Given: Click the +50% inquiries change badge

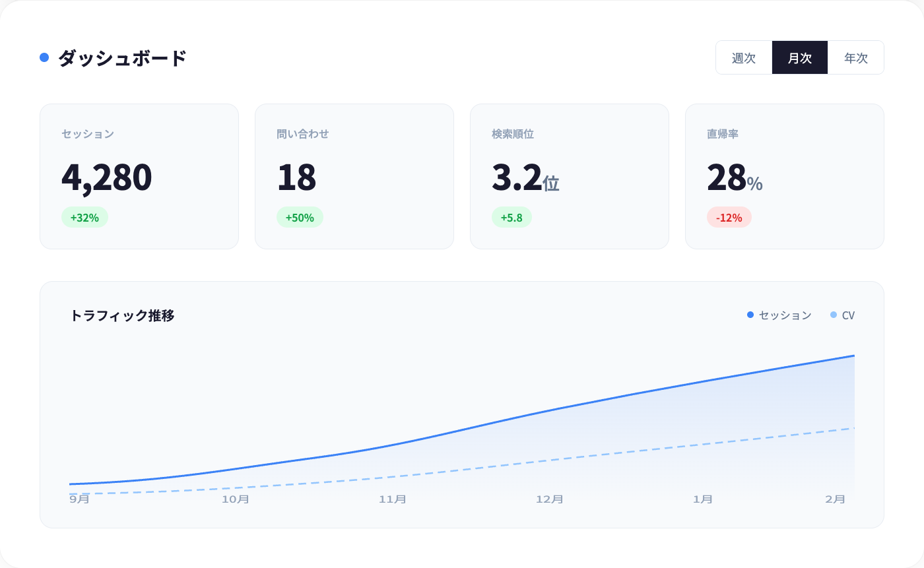Looking at the screenshot, I should click(x=300, y=217).
